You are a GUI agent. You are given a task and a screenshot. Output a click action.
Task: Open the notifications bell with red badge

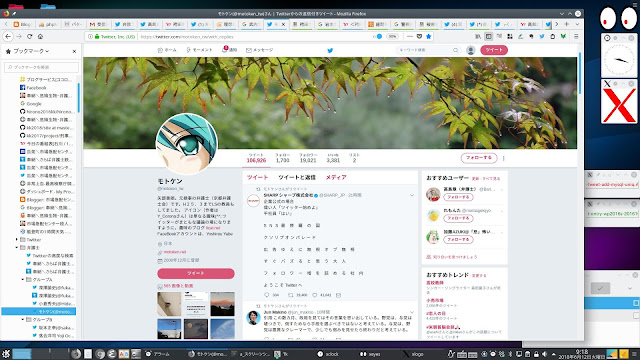pos(224,50)
